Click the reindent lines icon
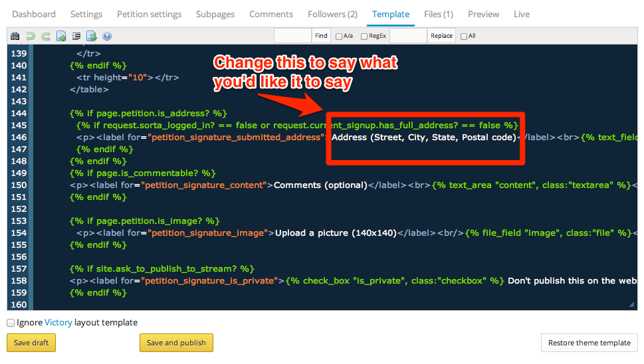This screenshot has width=644, height=364. [76, 36]
